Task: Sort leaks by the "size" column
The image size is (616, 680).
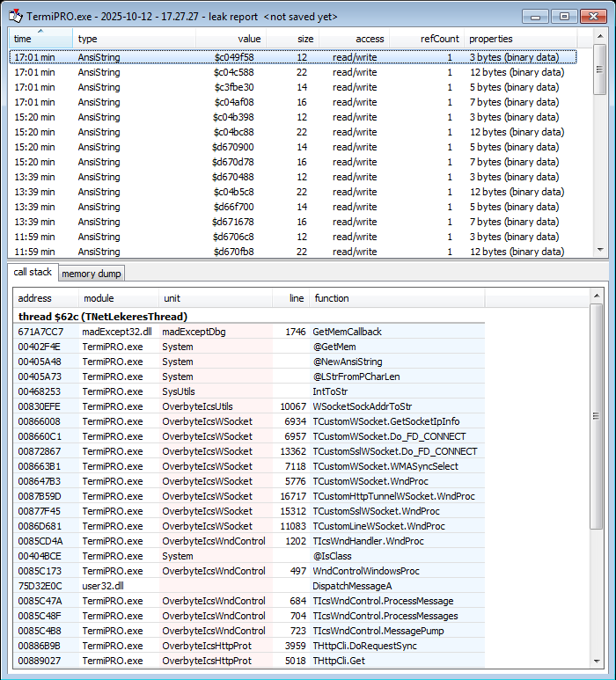Action: 293,39
